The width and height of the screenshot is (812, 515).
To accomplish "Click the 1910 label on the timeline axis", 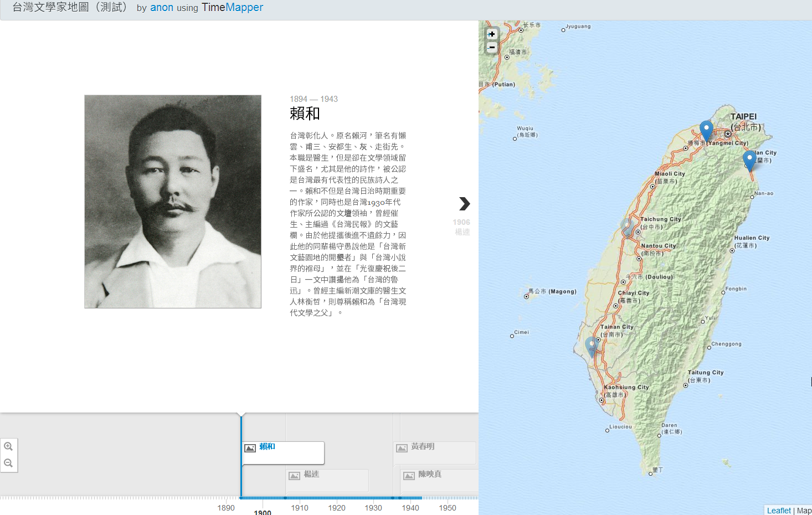I will tap(300, 508).
